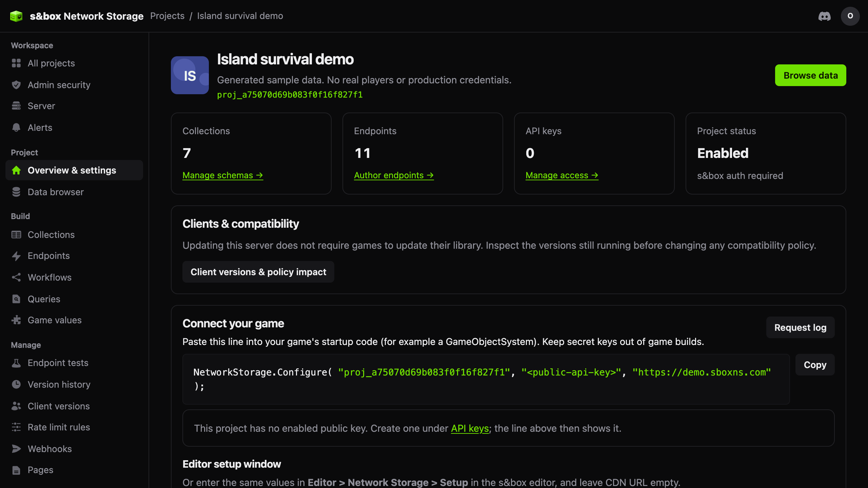Open Version history page
The height and width of the screenshot is (488, 868).
click(x=74, y=384)
